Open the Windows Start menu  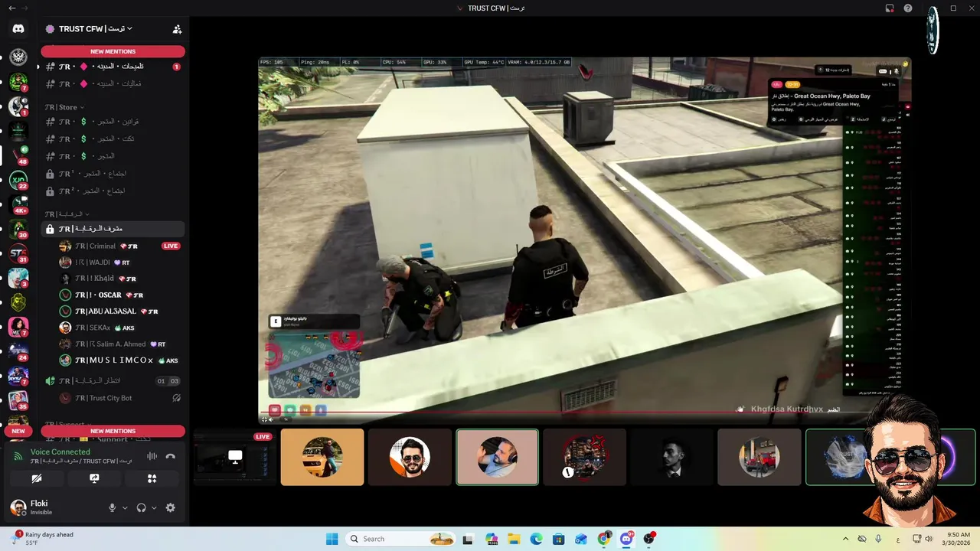click(332, 539)
